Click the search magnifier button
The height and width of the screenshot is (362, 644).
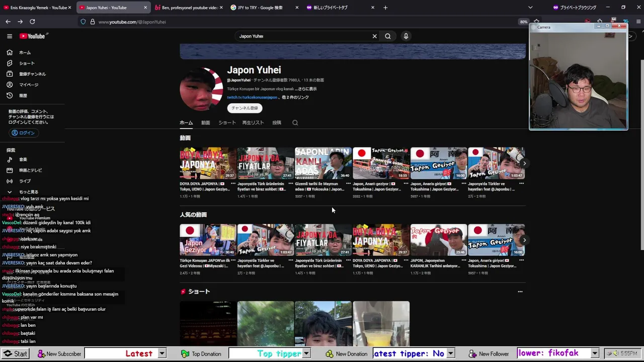pos(388,36)
